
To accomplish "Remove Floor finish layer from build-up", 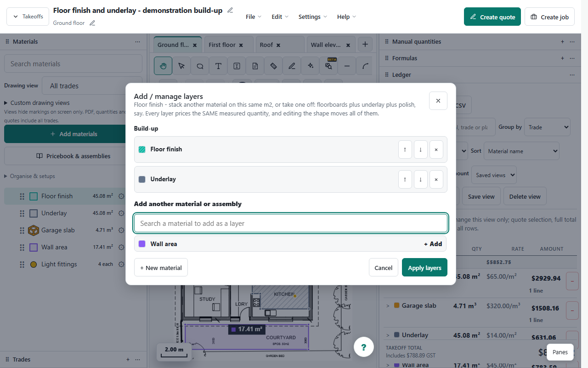I will [x=436, y=149].
